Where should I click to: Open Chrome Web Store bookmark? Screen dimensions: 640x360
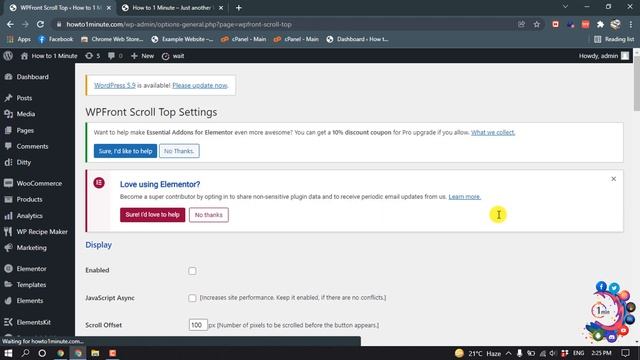[112, 39]
